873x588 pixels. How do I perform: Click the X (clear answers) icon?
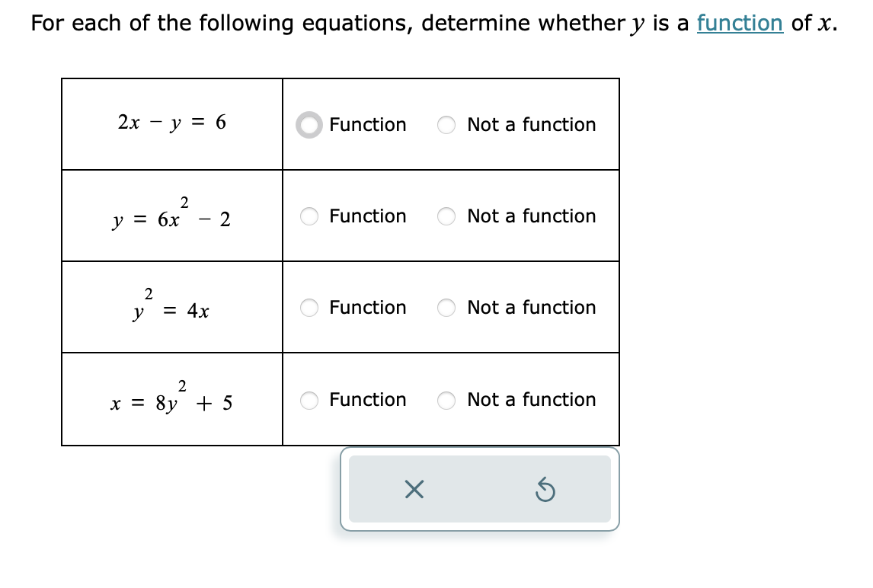click(414, 491)
